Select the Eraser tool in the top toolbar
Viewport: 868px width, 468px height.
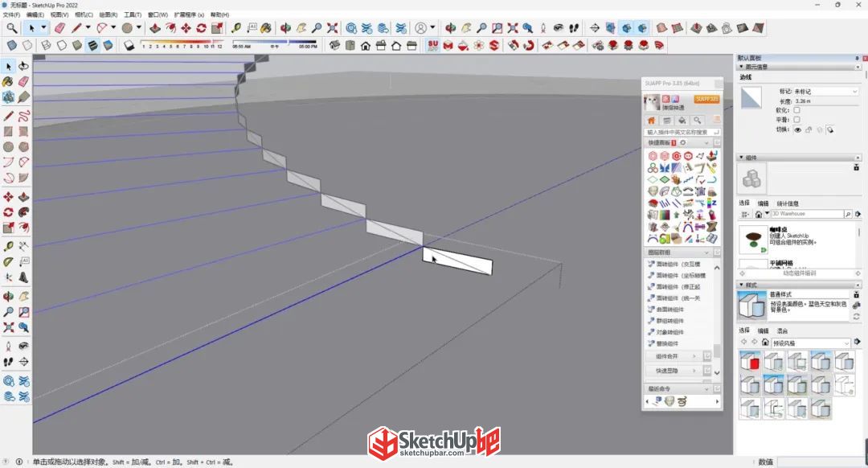(x=59, y=27)
